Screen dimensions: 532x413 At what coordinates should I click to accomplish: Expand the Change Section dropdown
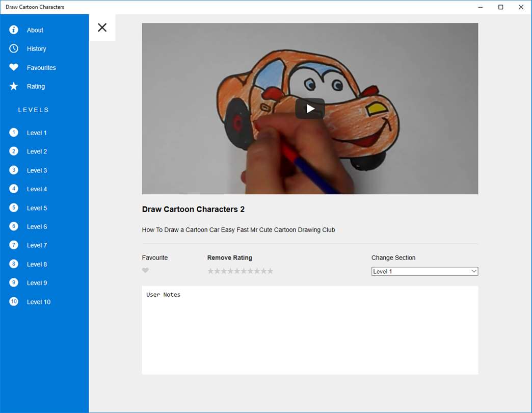(424, 271)
